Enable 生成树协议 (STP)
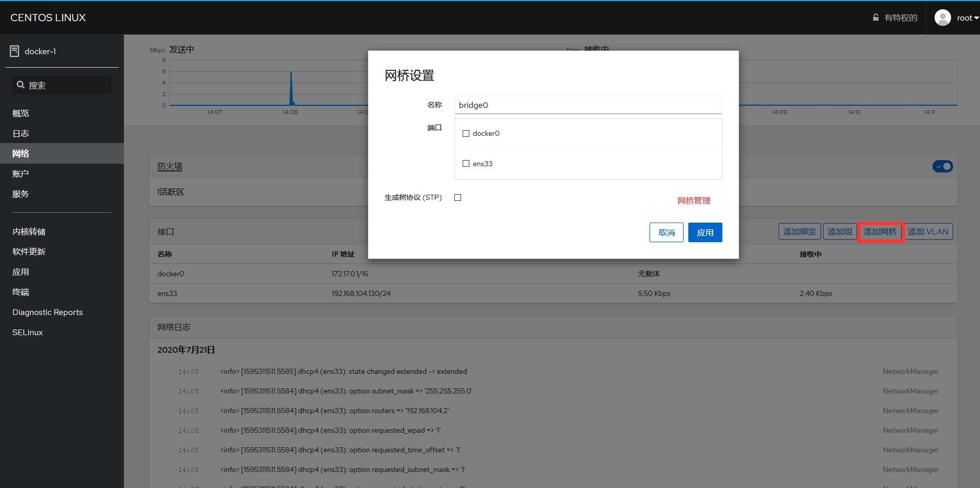The width and height of the screenshot is (980, 488). click(x=457, y=197)
